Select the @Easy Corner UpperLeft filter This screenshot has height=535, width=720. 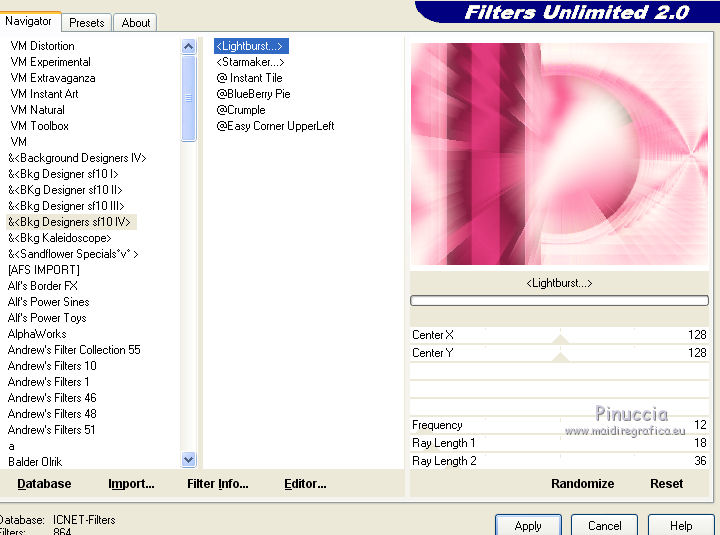click(275, 126)
